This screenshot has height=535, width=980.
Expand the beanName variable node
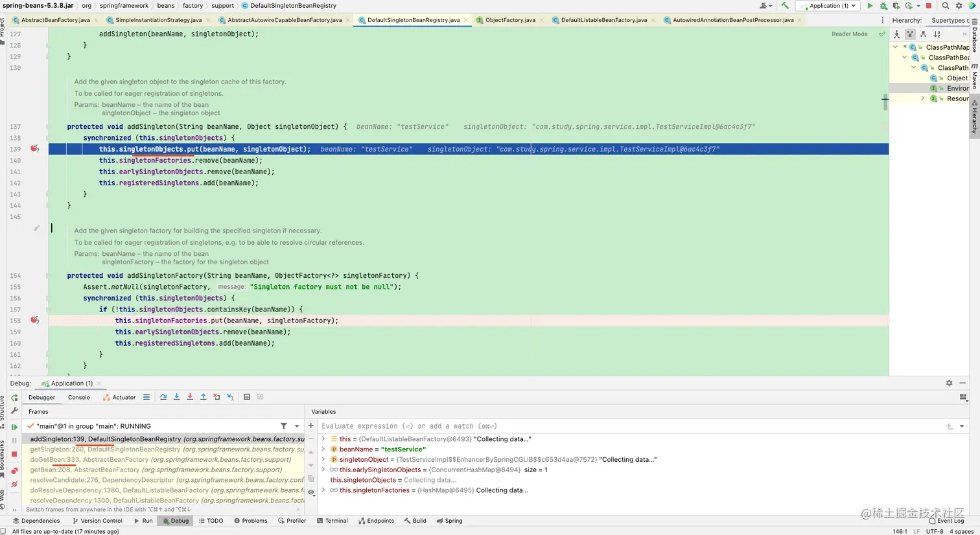[323, 449]
